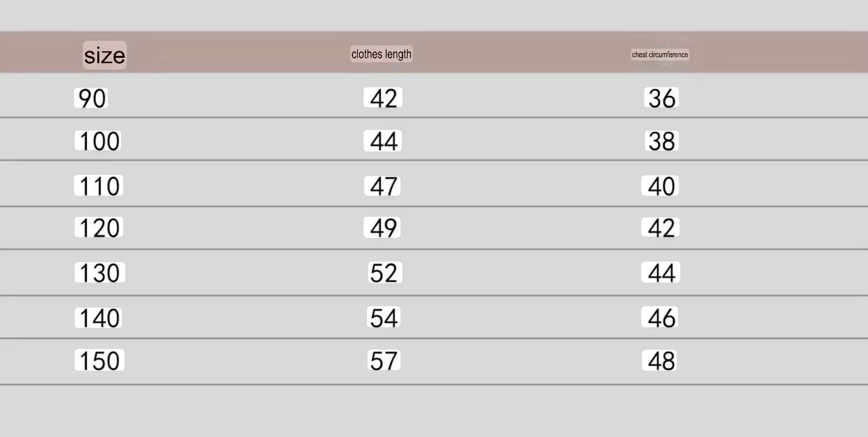Click clothes length 42 for size 90
This screenshot has height=437, width=868.
click(383, 99)
